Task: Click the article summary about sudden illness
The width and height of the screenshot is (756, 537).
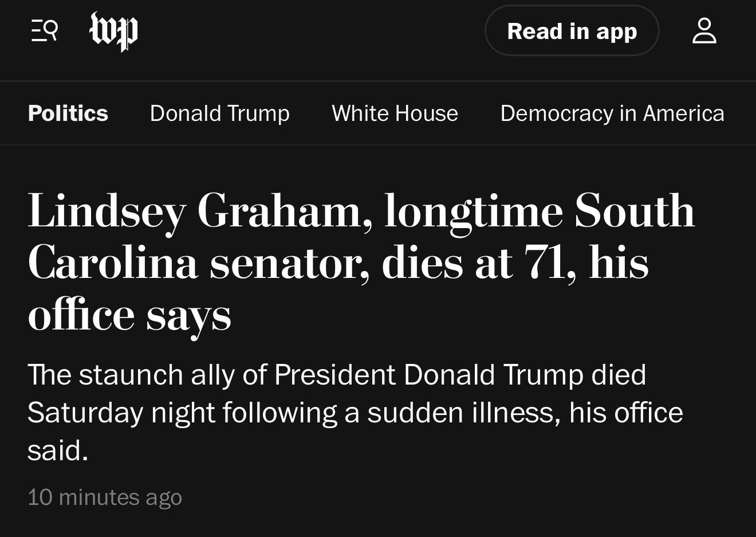Action: (355, 413)
